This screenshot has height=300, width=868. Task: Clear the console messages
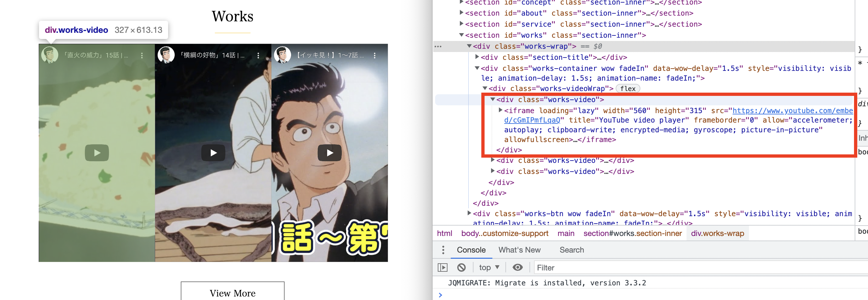(461, 267)
